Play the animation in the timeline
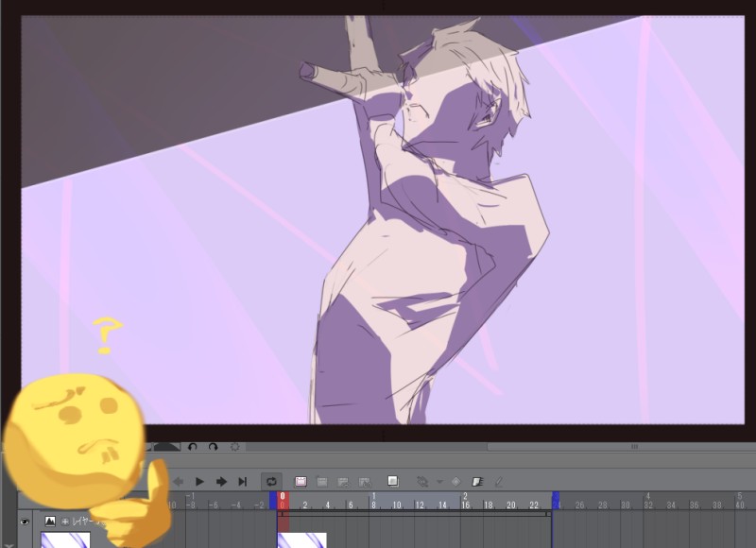Screen dimensions: 756x548 [x=199, y=482]
